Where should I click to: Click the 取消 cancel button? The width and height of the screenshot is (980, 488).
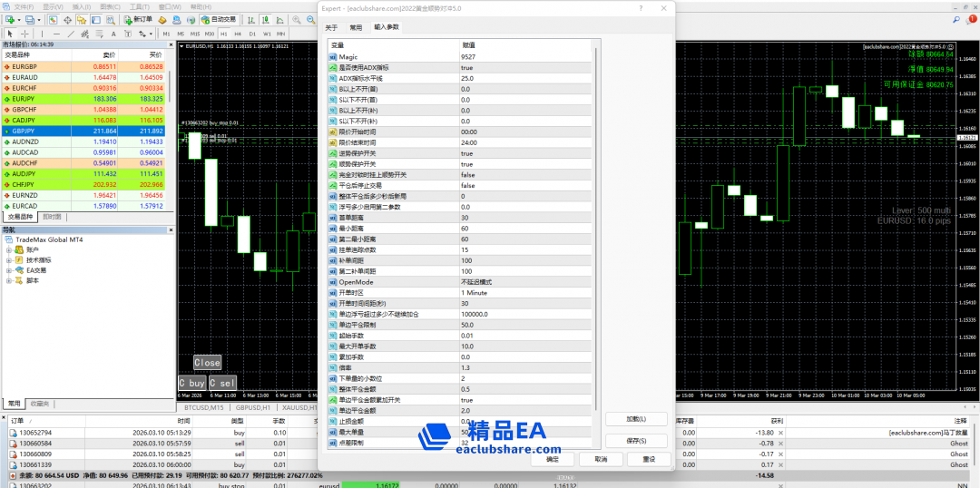(x=601, y=460)
